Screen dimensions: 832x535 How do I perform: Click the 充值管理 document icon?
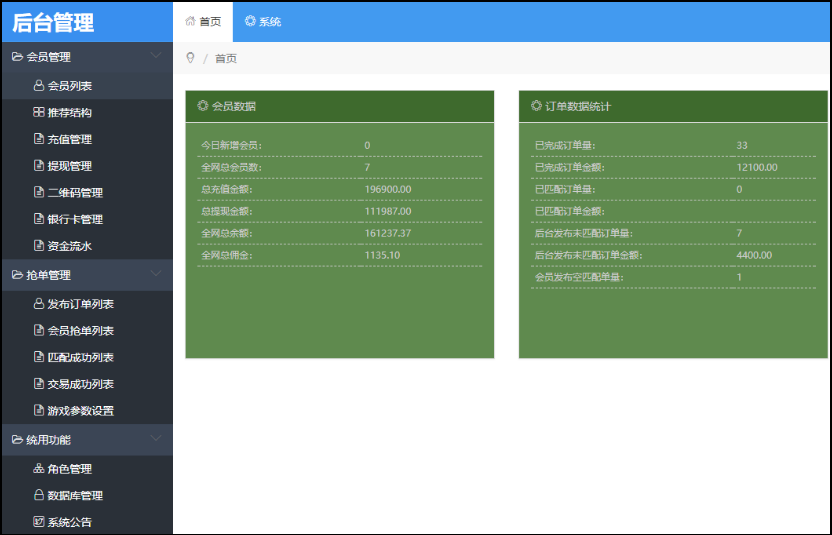click(39, 140)
